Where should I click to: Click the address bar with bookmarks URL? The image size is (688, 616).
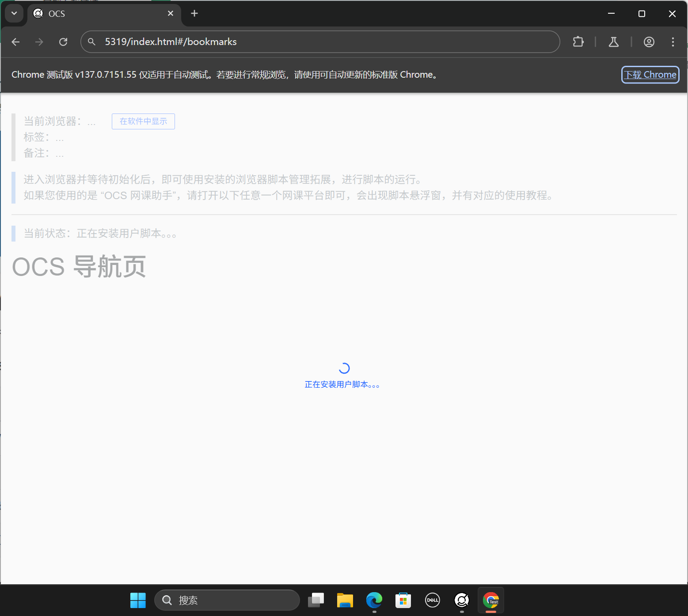320,42
